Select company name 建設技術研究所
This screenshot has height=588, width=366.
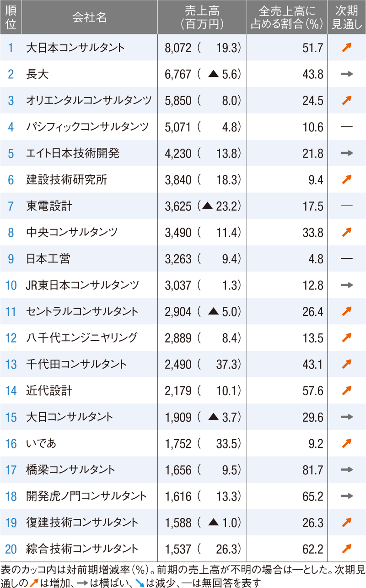coord(67,180)
